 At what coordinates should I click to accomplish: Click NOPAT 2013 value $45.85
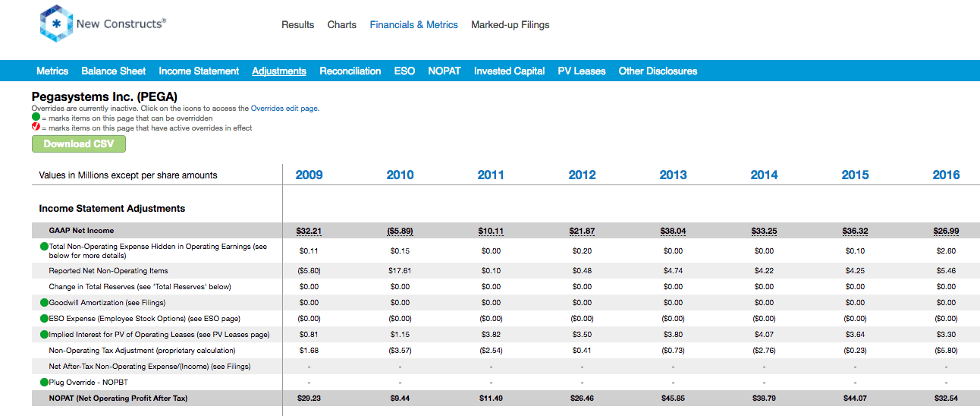(673, 399)
